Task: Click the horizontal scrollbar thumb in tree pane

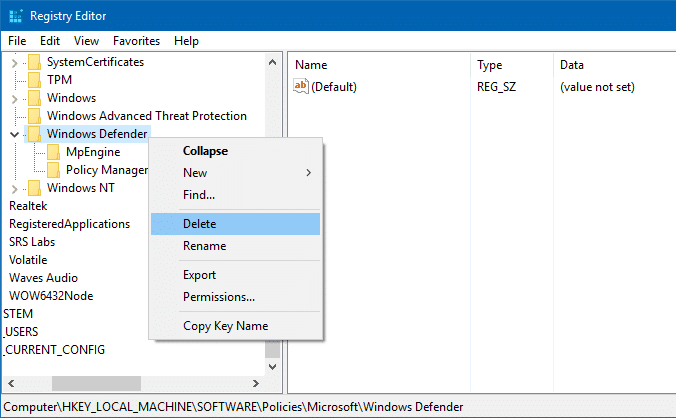Action: point(96,383)
